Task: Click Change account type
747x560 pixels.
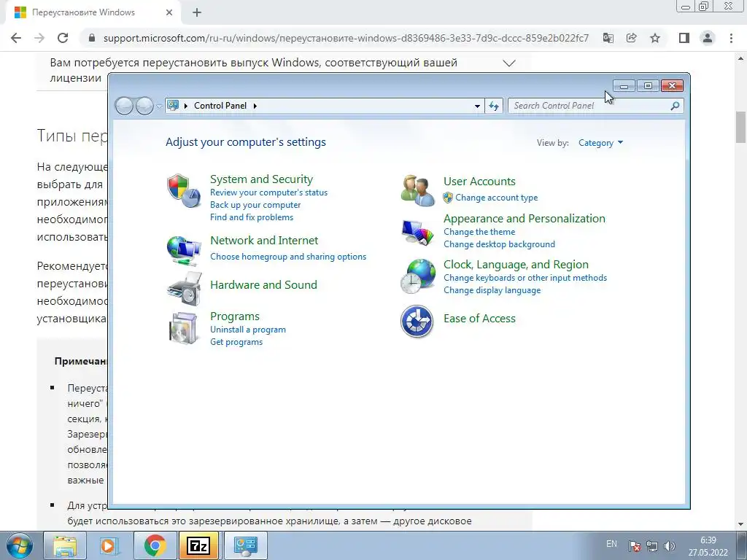Action: click(496, 198)
